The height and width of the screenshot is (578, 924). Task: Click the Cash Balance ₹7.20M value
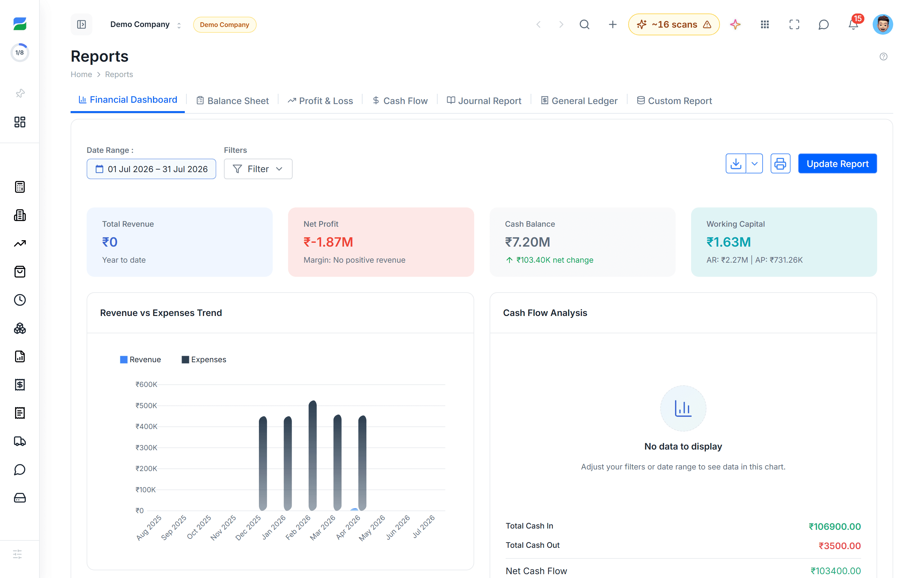click(x=528, y=242)
